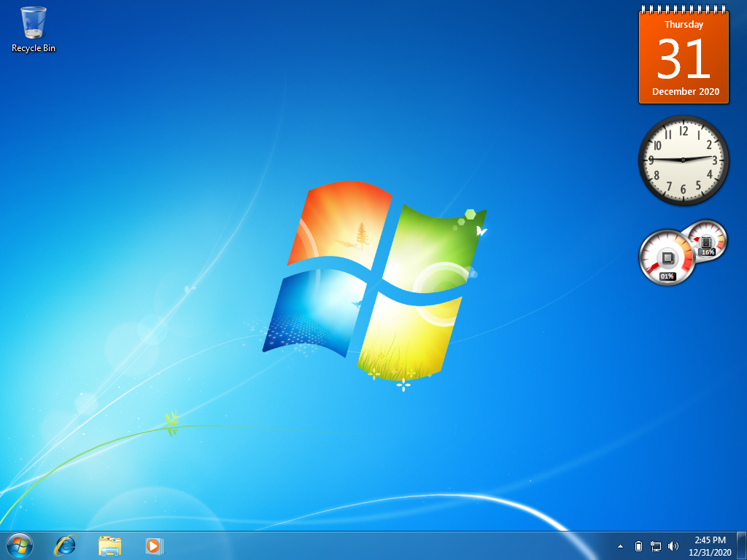Viewport: 747px width, 560px height.
Task: Open Windows Explorer folder icon in taskbar
Action: tap(110, 545)
